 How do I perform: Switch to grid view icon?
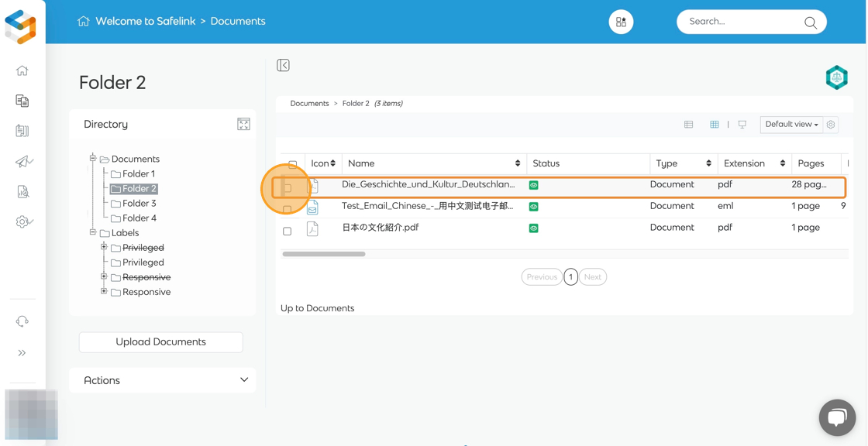[715, 125]
